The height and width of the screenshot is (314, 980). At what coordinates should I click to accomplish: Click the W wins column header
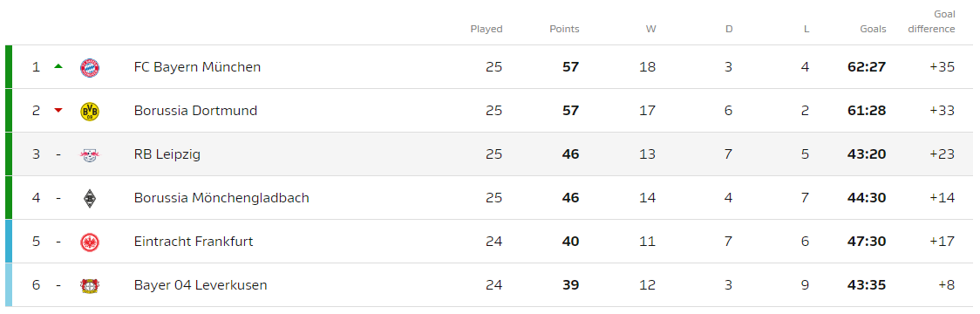tap(650, 29)
